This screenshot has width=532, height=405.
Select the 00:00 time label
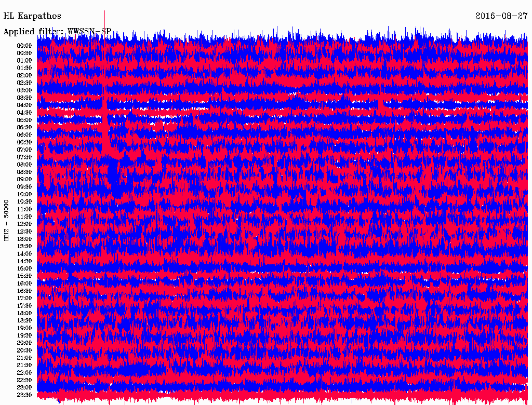24,46
